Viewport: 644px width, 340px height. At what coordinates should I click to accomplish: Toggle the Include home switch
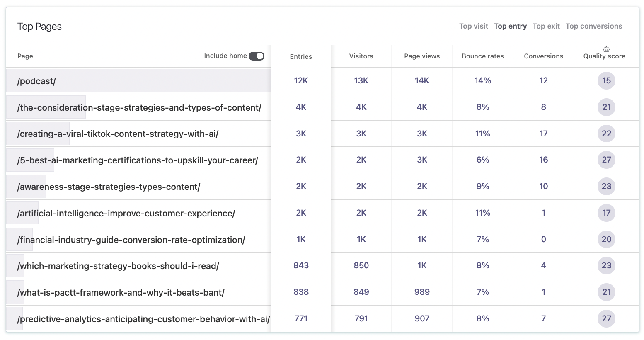[256, 56]
